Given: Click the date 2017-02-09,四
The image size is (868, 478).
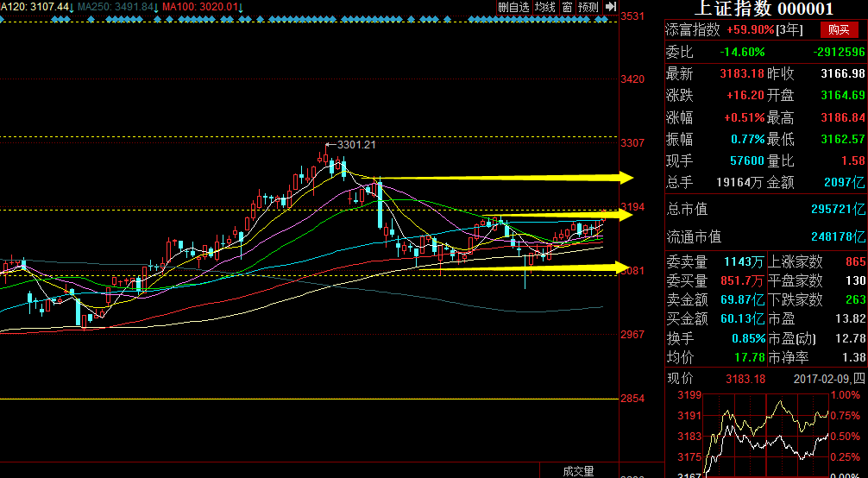Looking at the screenshot, I should 828,379.
